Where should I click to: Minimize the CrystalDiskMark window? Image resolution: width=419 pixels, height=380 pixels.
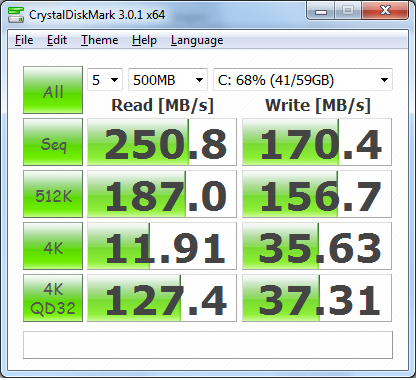[x=321, y=12]
